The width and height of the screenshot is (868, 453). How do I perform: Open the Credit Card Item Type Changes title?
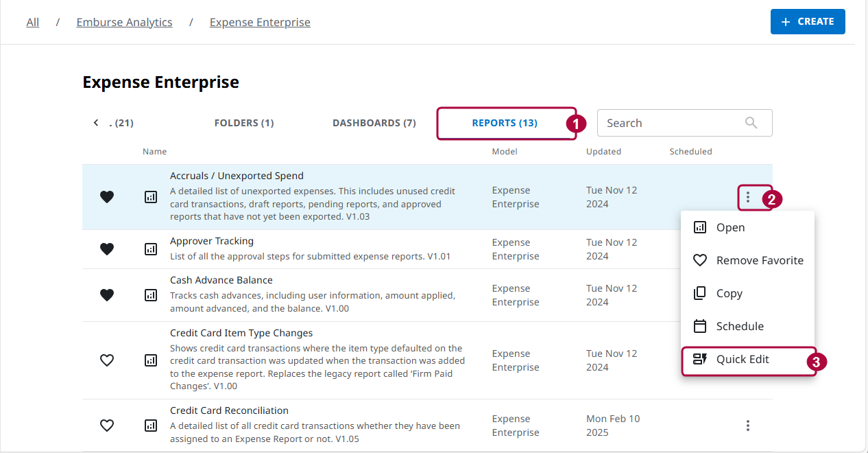241,333
